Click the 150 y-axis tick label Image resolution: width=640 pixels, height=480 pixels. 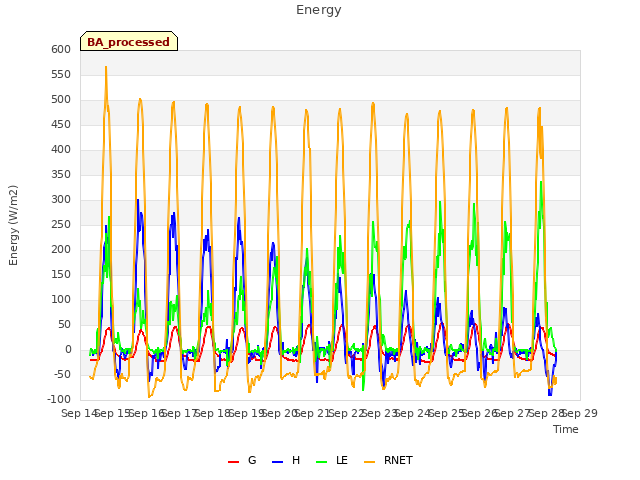pos(61,274)
